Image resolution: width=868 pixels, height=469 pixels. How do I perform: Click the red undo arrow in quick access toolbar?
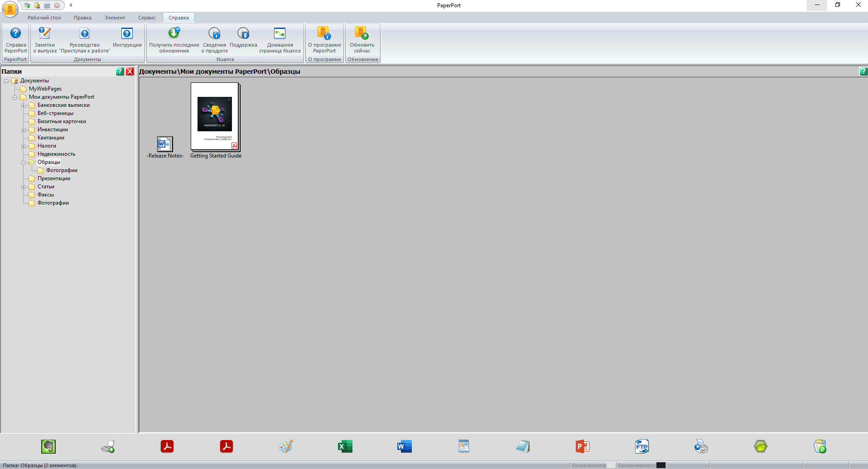[x=57, y=5]
